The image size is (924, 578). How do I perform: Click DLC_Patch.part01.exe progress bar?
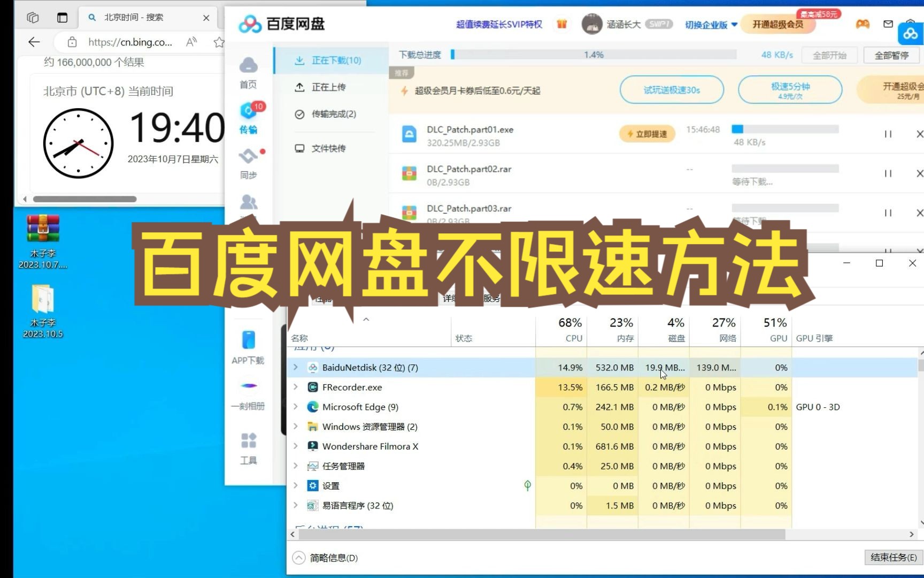785,129
